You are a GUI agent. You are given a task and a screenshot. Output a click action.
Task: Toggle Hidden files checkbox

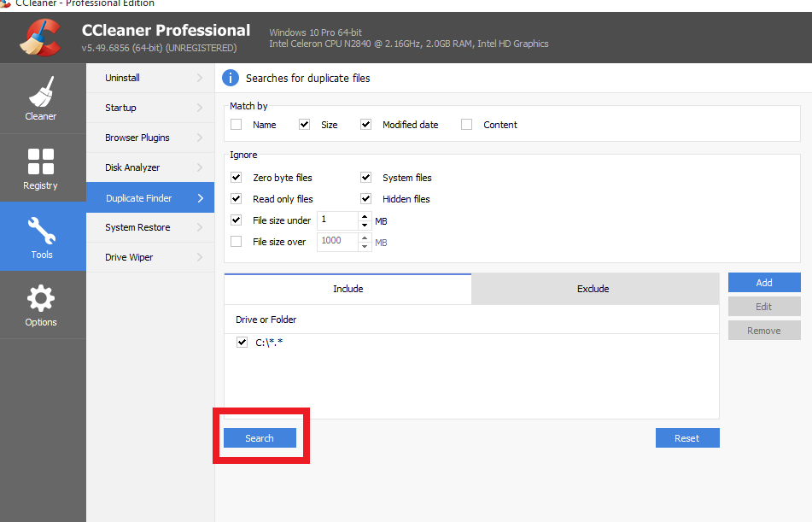pos(366,198)
